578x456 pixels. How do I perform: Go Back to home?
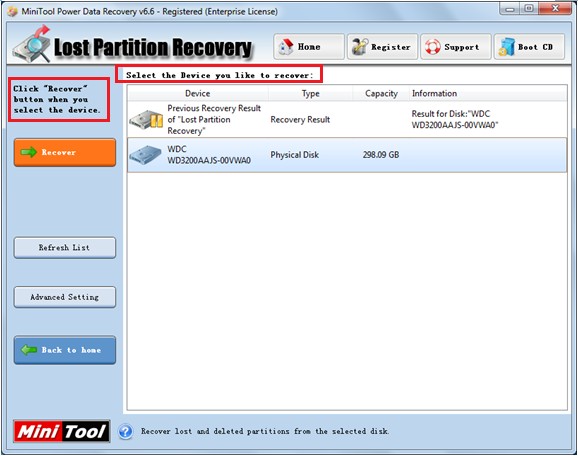tap(65, 350)
